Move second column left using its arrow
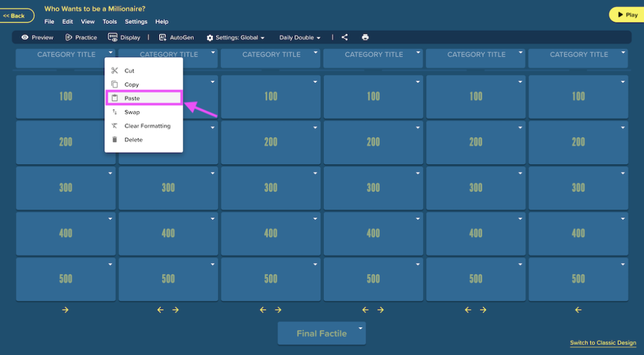The width and height of the screenshot is (644, 355). tap(160, 310)
